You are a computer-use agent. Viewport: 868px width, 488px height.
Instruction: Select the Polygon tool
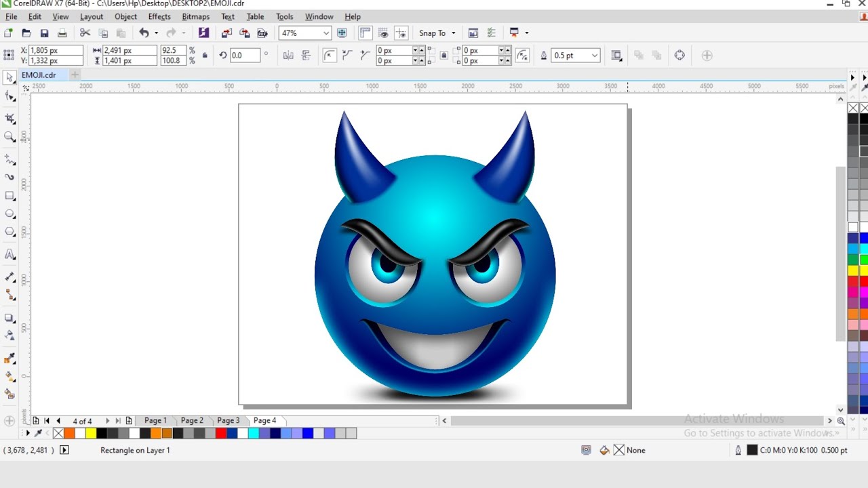point(9,232)
